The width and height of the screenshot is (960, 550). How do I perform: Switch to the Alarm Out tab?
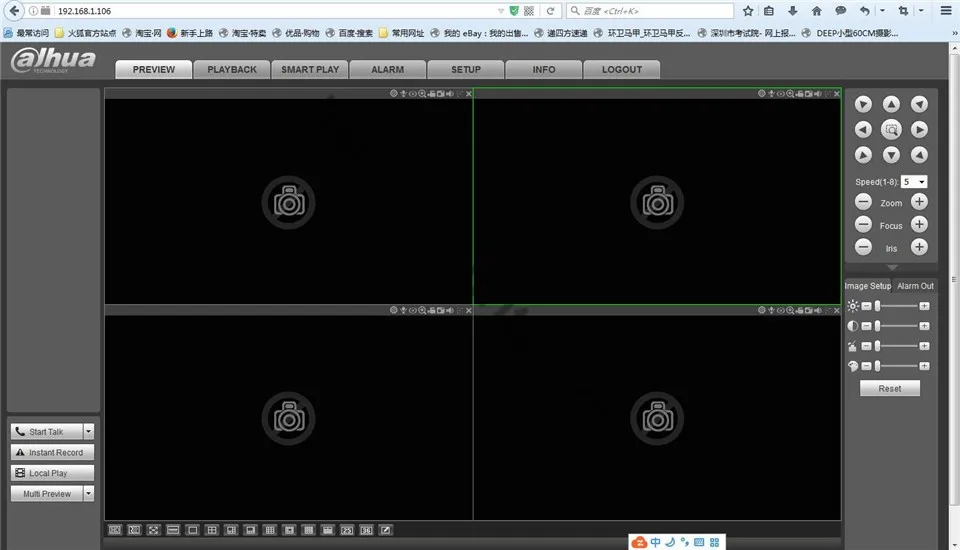(915, 286)
